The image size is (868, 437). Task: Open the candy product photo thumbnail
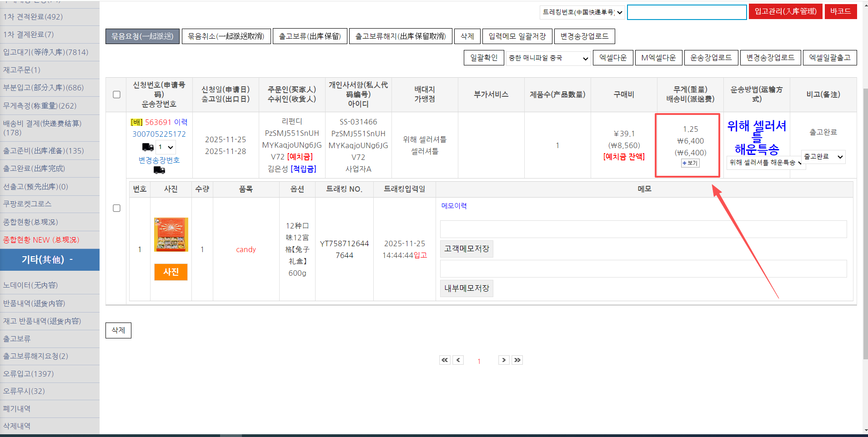click(171, 234)
